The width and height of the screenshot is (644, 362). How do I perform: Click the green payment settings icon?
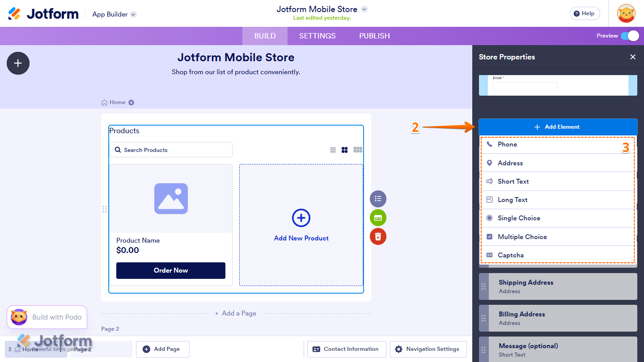(x=378, y=218)
